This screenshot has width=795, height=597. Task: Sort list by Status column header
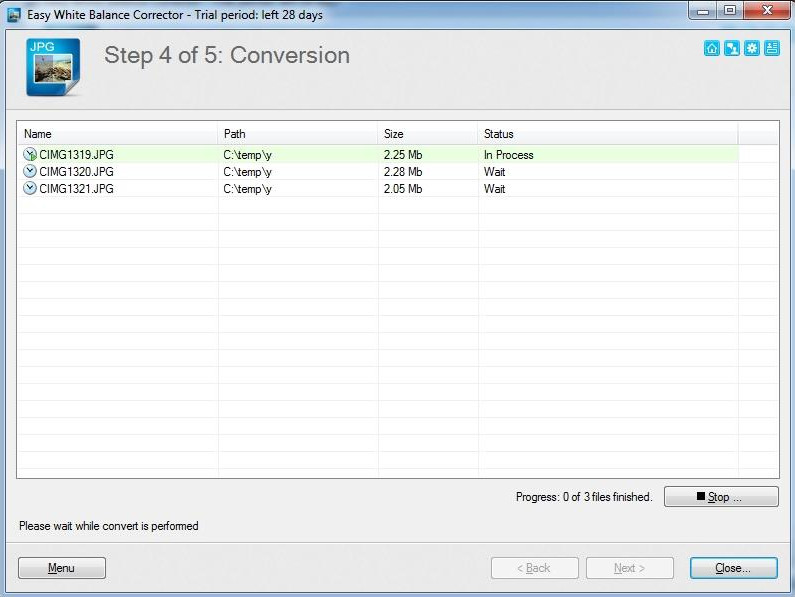(x=607, y=134)
